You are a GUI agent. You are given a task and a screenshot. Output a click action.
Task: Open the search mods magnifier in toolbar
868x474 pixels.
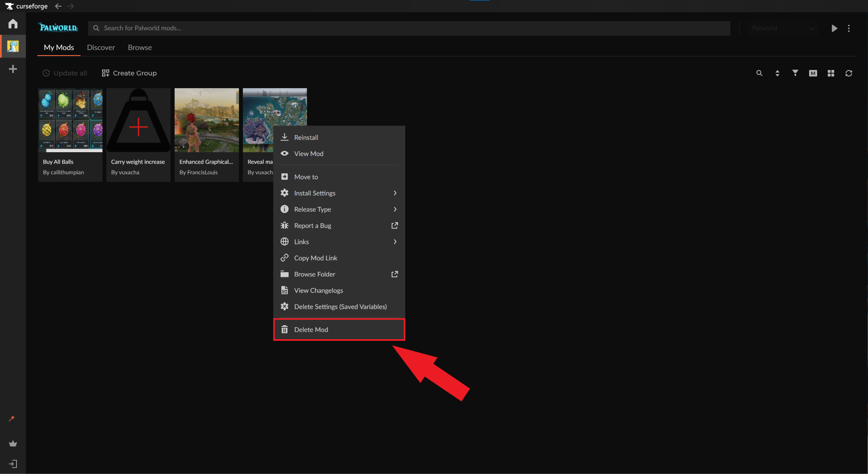pos(759,73)
